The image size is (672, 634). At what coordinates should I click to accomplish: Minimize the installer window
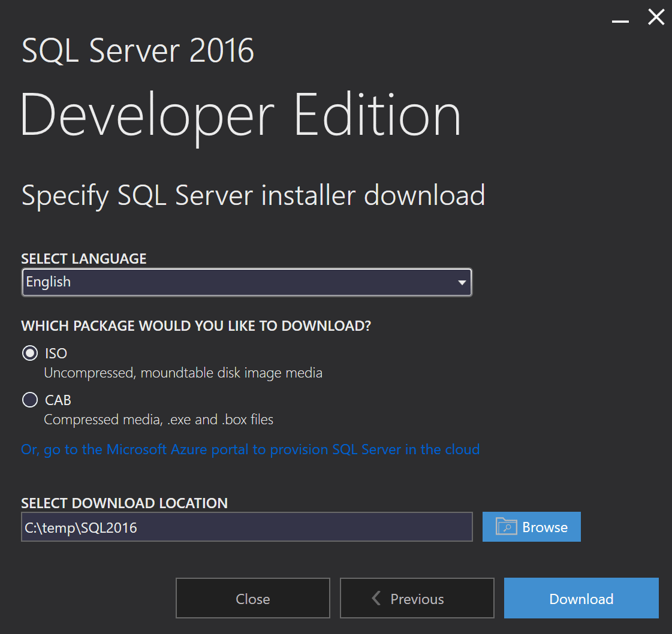pos(620,21)
